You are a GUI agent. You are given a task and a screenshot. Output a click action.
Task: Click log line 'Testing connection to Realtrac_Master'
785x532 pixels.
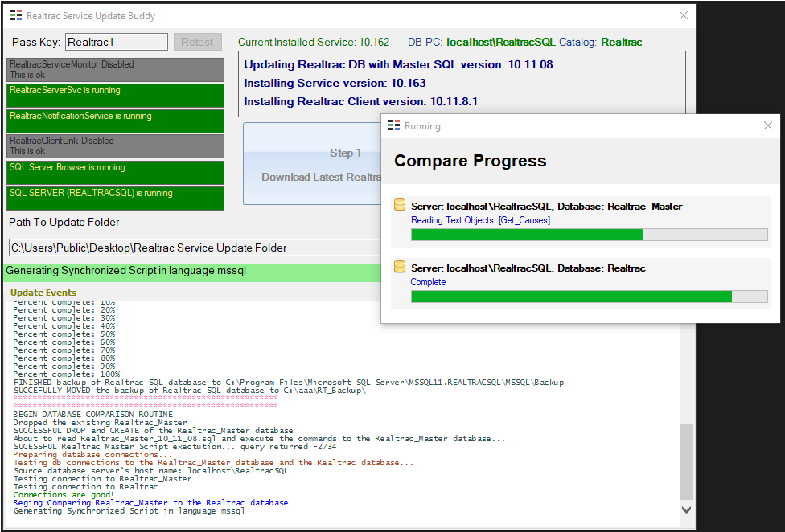103,478
